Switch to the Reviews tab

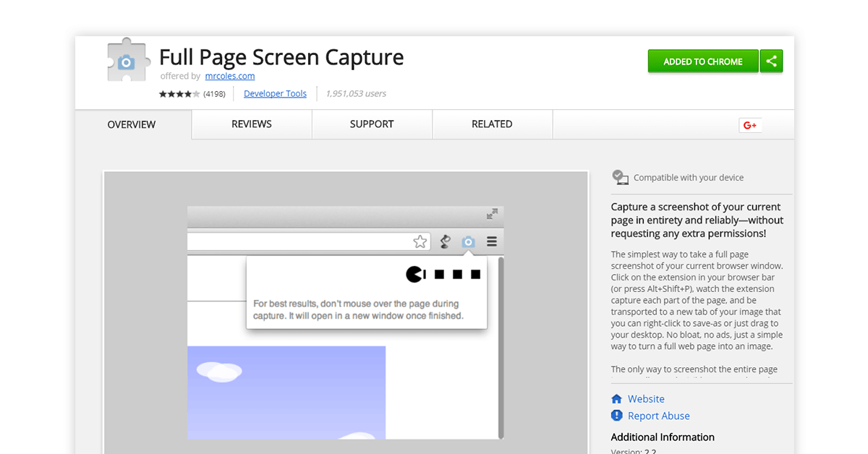pyautogui.click(x=252, y=124)
